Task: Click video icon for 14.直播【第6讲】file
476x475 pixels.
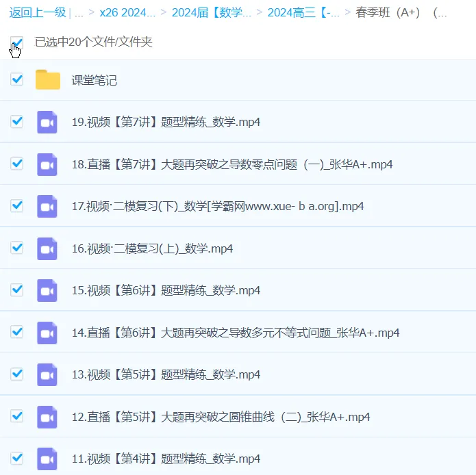Action: (47, 333)
